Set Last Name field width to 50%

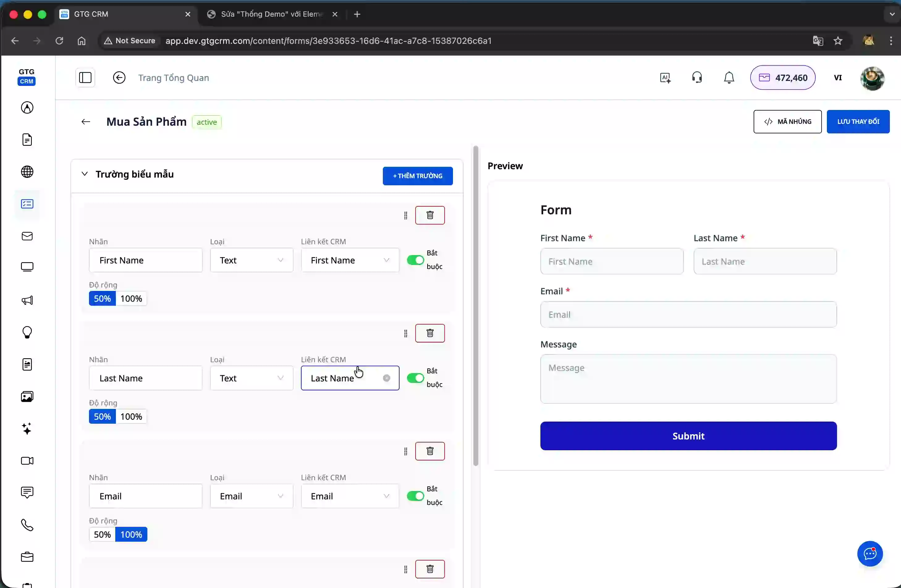pyautogui.click(x=102, y=416)
